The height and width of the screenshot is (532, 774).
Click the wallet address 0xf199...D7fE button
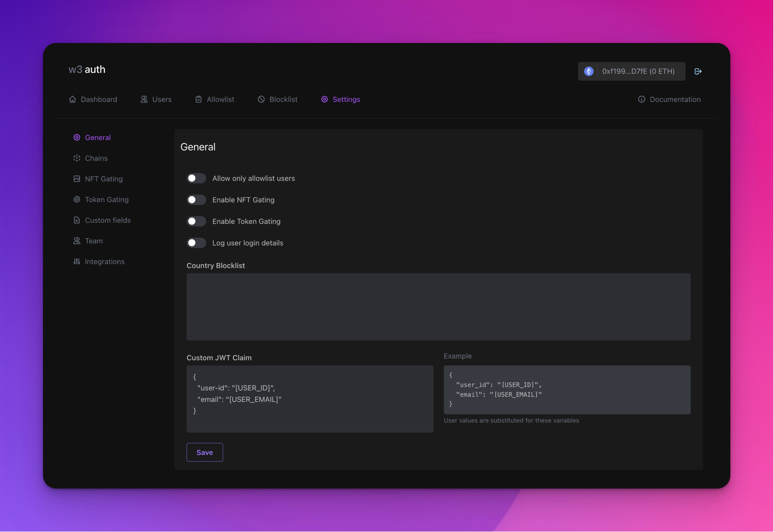(638, 71)
